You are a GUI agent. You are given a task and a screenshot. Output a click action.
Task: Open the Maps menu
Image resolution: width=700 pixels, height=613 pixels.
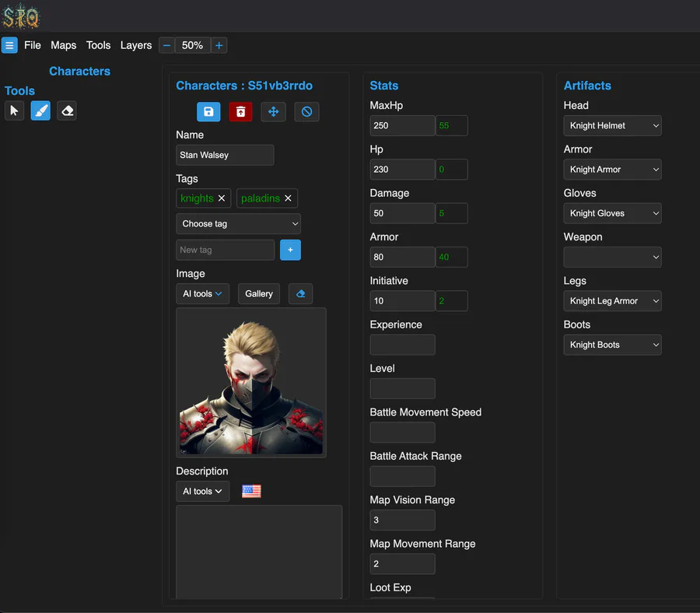64,45
